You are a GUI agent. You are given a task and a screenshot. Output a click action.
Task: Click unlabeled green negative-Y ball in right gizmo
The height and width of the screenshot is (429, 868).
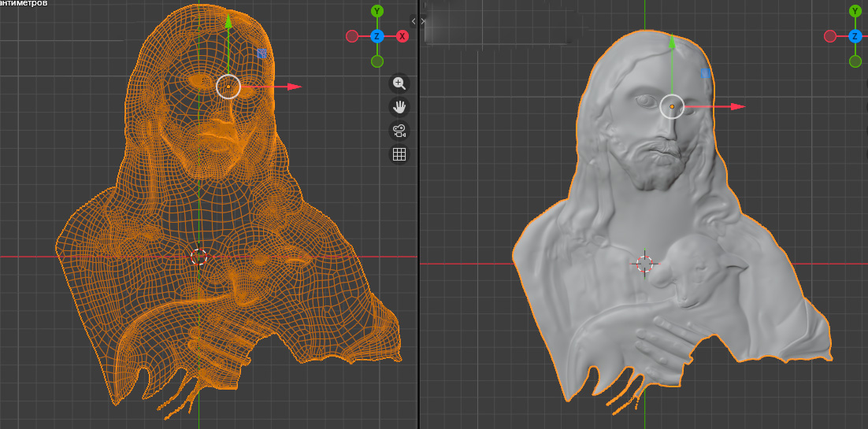855,61
